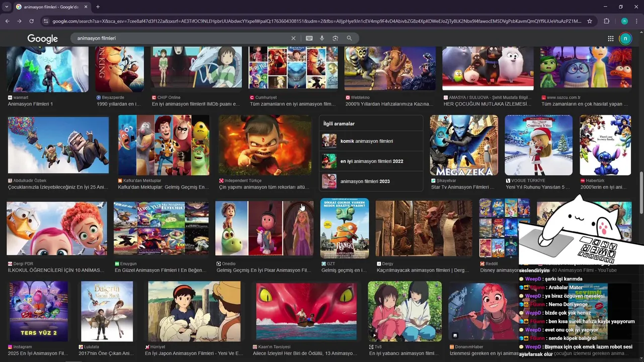Open Cumhuriyet Tüm zamanların en iyi result
The image size is (644, 362).
(293, 104)
